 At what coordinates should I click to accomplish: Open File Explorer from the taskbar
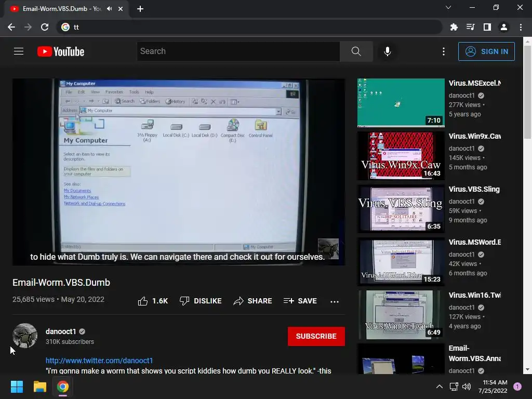[x=39, y=387]
